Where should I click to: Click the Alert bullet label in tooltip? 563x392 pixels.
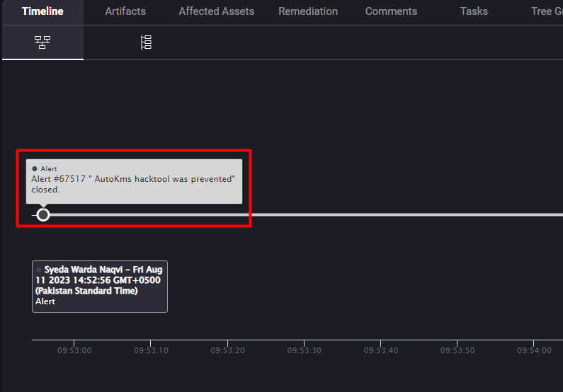point(45,168)
